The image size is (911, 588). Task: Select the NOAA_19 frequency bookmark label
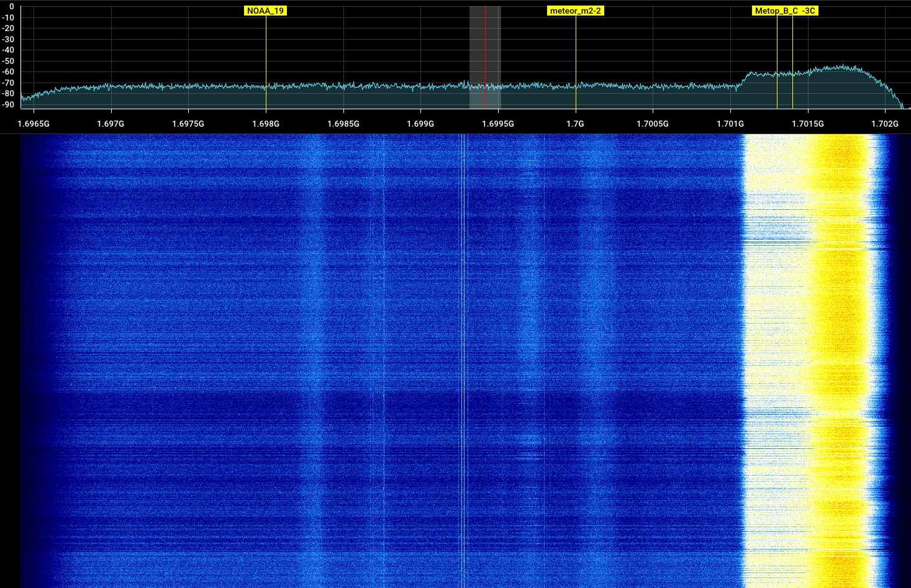(x=266, y=11)
